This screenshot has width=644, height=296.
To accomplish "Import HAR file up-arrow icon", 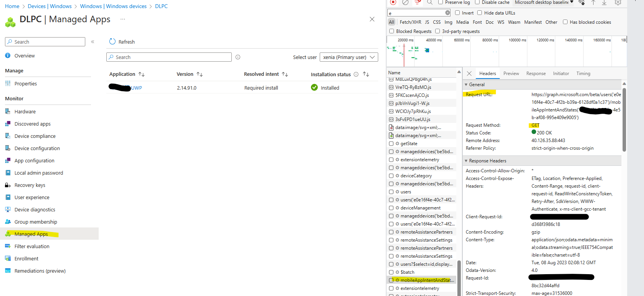I will pyautogui.click(x=594, y=2).
